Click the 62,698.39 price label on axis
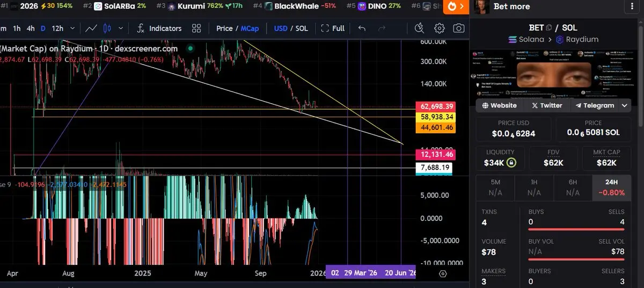The image size is (644, 288). (x=435, y=106)
